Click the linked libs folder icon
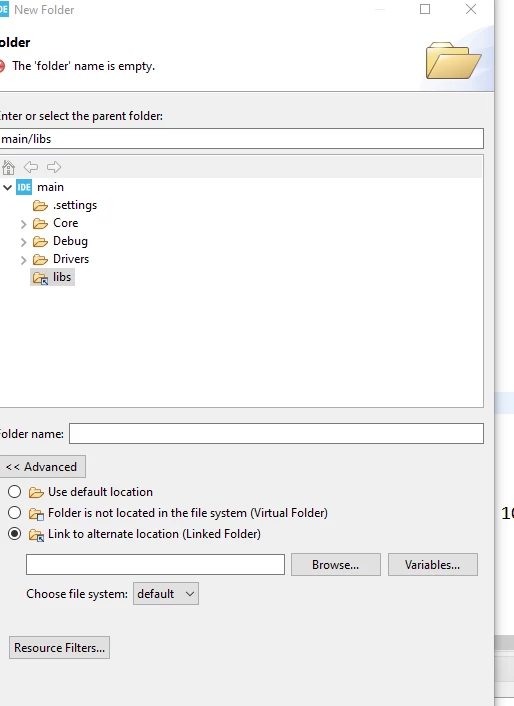The width and height of the screenshot is (514, 706). click(x=40, y=278)
